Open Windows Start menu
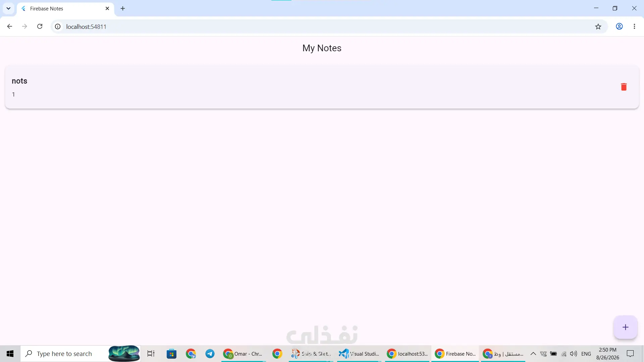644x362 pixels. pyautogui.click(x=10, y=354)
